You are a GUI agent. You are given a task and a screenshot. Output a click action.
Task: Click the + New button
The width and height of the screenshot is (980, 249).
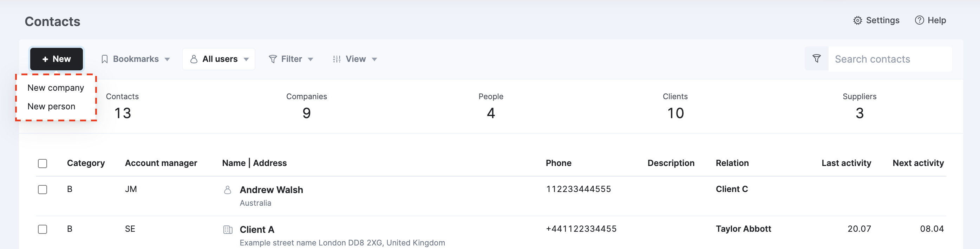pyautogui.click(x=56, y=59)
